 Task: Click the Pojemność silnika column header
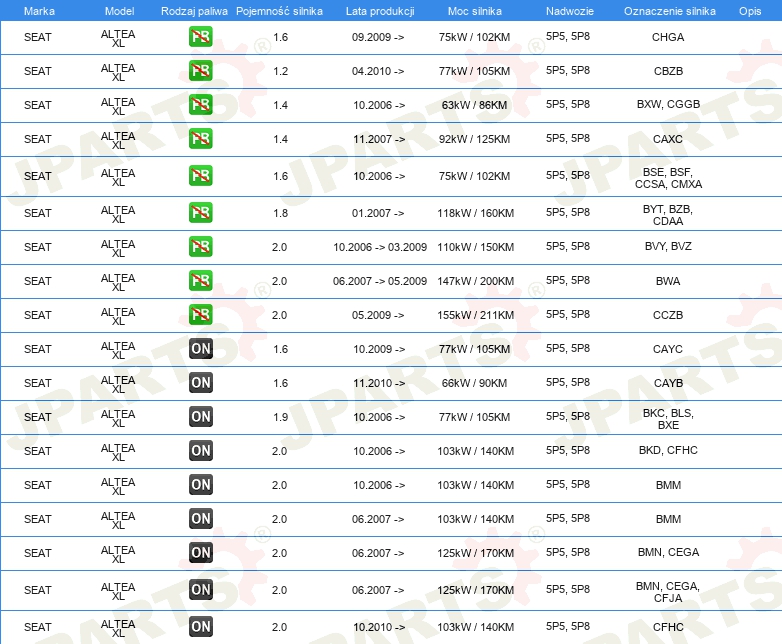coord(279,11)
